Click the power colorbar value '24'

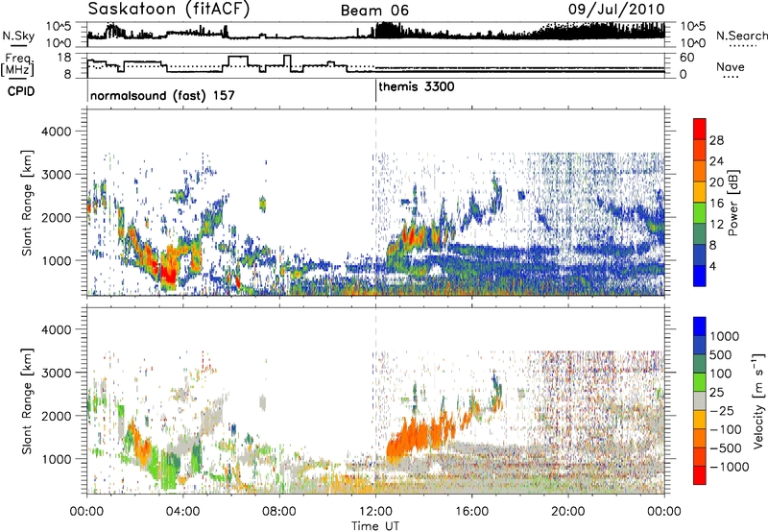click(716, 161)
